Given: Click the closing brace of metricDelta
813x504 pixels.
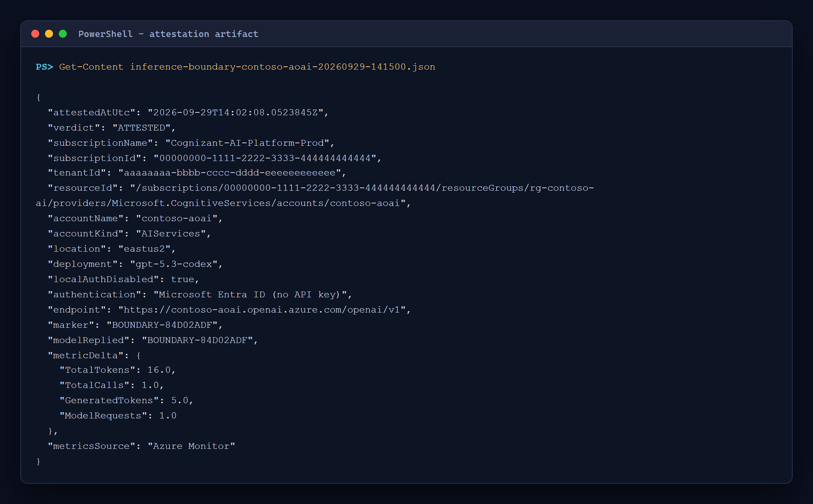Looking at the screenshot, I should (50, 431).
